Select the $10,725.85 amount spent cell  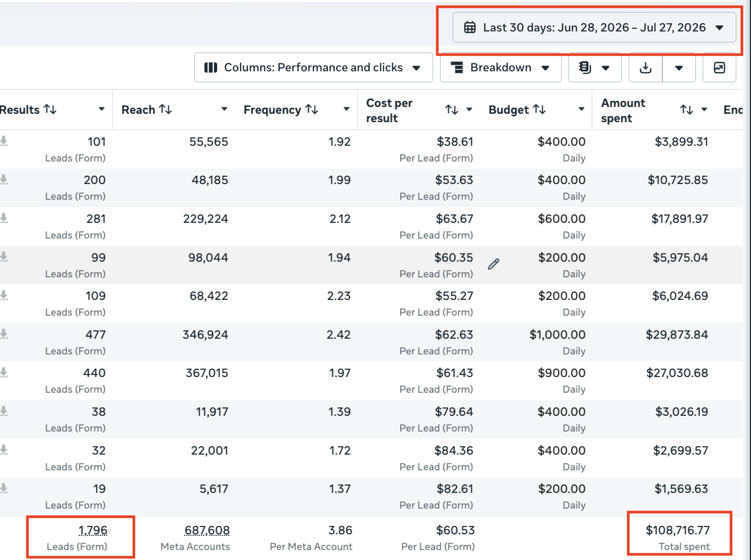tap(678, 180)
